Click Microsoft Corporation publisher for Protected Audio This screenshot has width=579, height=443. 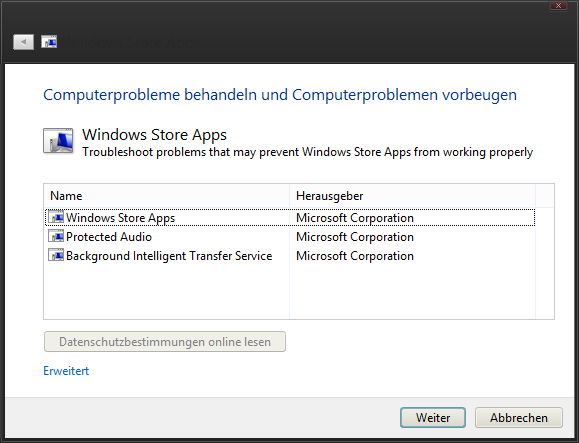click(355, 237)
